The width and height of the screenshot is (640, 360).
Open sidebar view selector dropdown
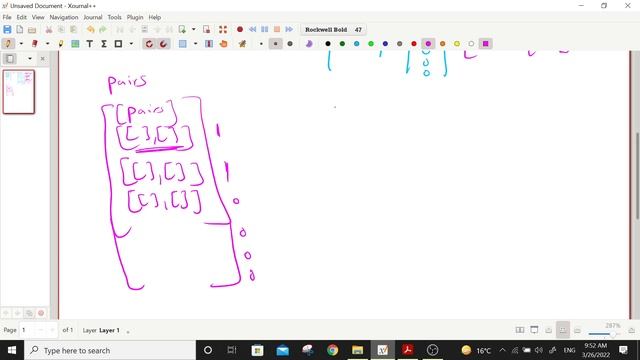tap(30, 59)
